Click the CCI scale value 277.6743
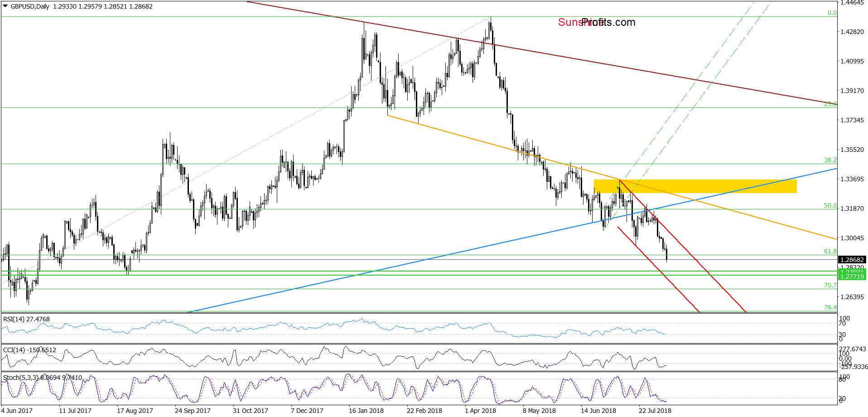This screenshot has width=868, height=417. pyautogui.click(x=853, y=349)
